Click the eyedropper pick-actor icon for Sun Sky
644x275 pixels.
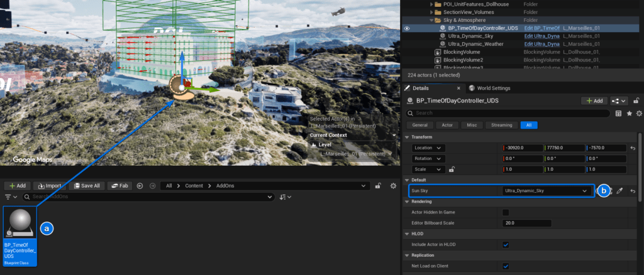coord(619,191)
